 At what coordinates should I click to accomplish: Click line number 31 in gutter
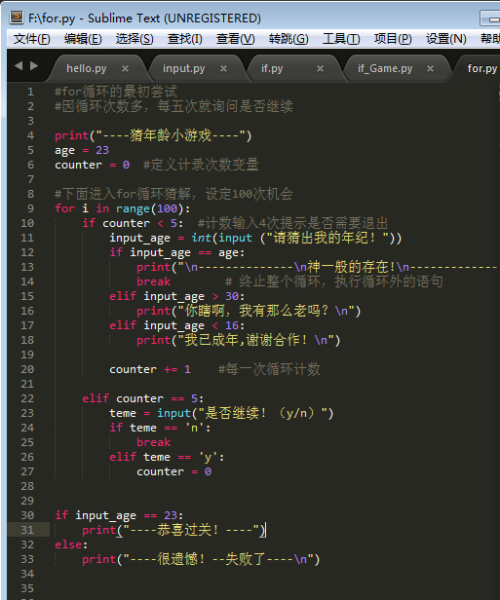tap(27, 530)
